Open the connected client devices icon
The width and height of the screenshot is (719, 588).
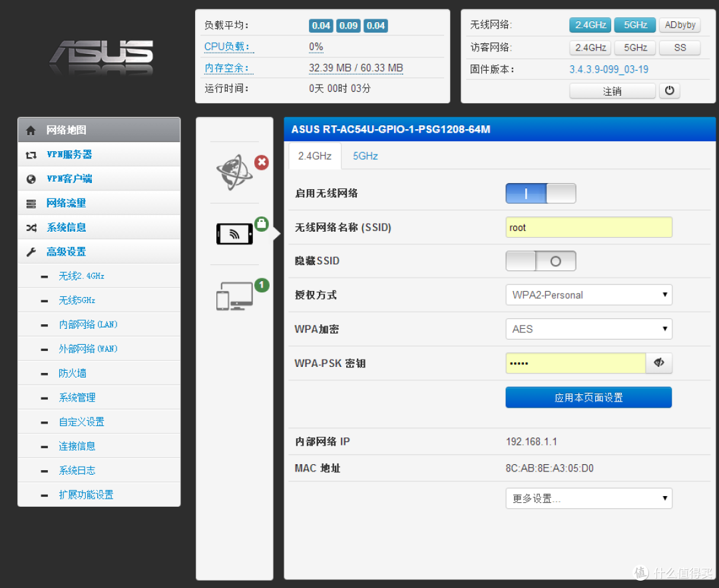pos(234,295)
